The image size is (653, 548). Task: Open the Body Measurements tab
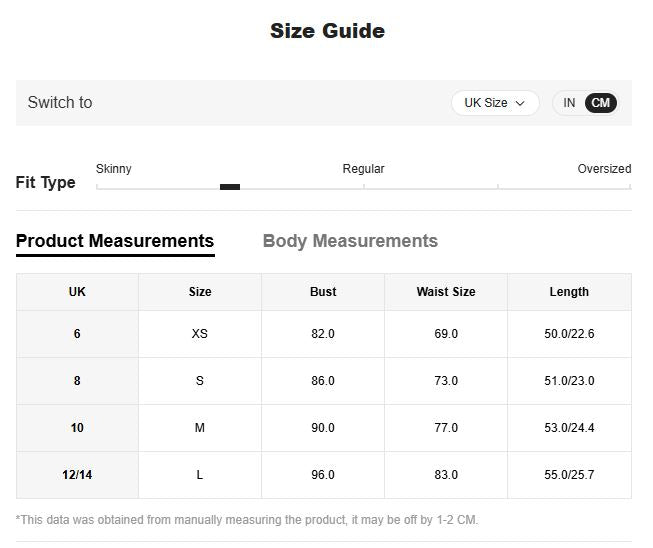click(350, 241)
